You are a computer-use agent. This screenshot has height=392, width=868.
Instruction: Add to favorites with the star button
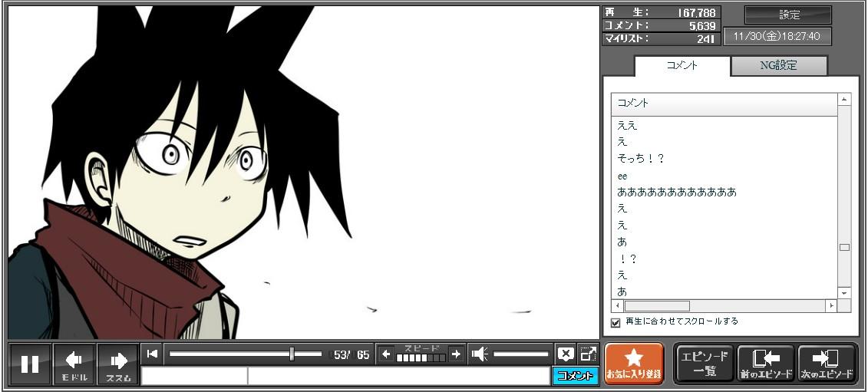tap(634, 364)
